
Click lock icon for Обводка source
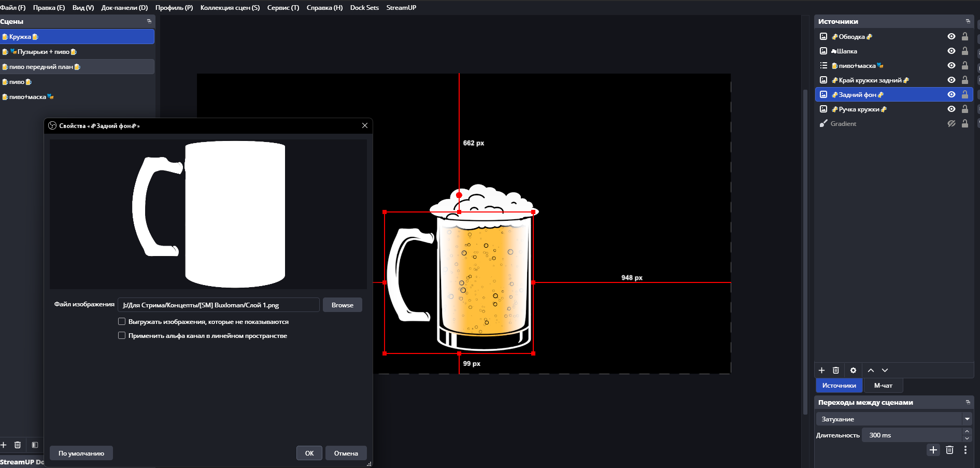point(964,37)
